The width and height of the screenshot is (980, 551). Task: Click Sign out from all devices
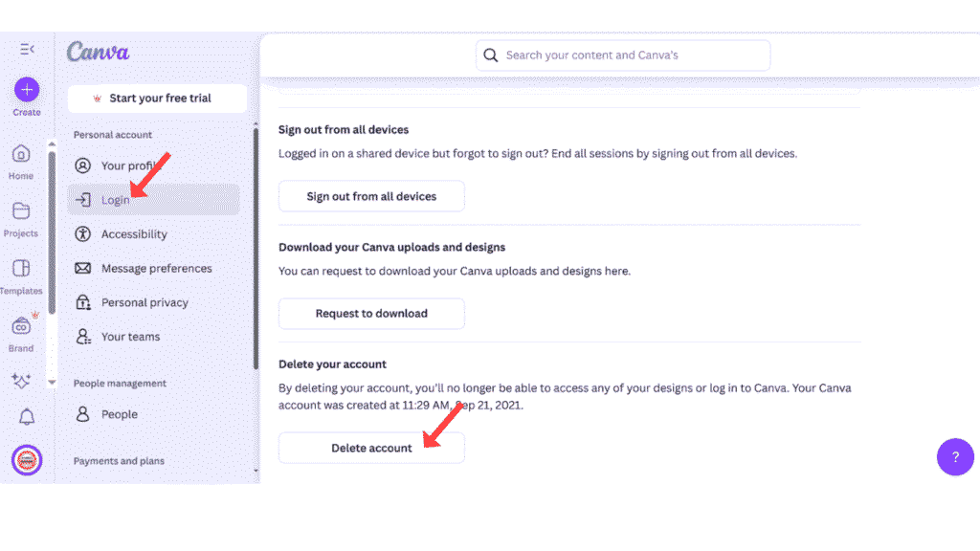371,195
